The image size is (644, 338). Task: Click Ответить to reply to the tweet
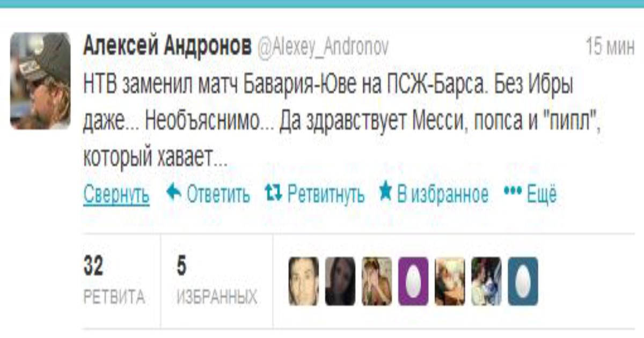point(218,194)
